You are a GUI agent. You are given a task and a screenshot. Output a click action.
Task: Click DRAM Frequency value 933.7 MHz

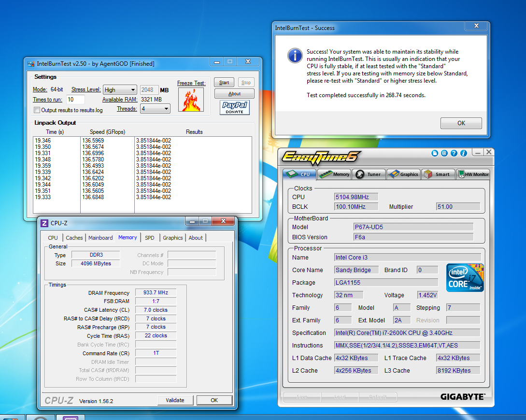point(156,292)
